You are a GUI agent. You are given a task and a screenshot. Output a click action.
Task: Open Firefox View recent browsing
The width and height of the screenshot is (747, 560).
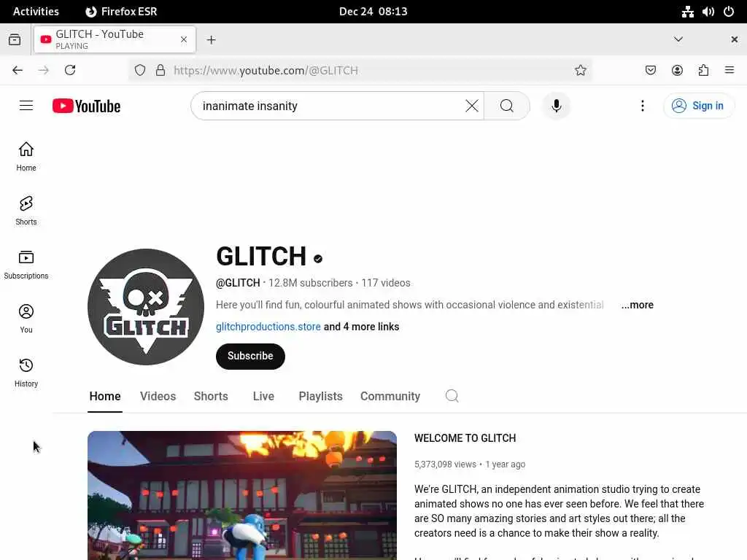tap(15, 39)
